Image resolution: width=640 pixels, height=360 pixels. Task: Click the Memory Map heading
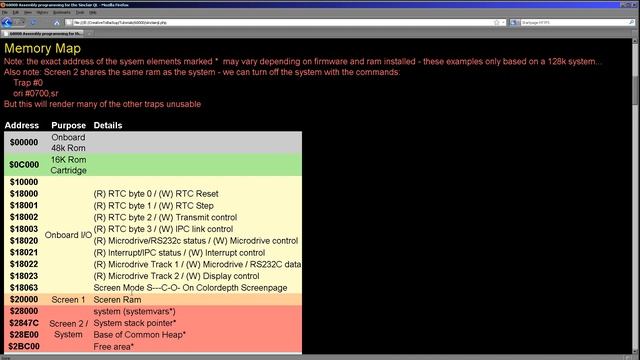[42, 48]
